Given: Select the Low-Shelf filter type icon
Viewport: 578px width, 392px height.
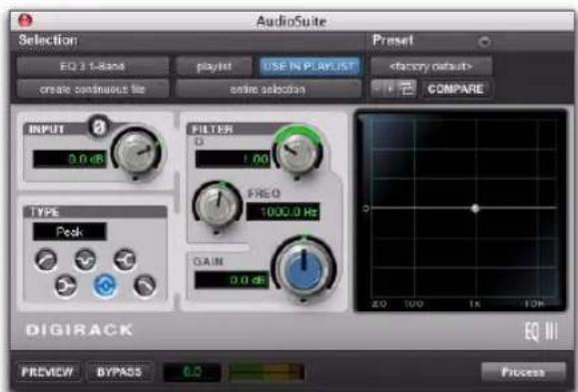Looking at the screenshot, I should 66,285.
